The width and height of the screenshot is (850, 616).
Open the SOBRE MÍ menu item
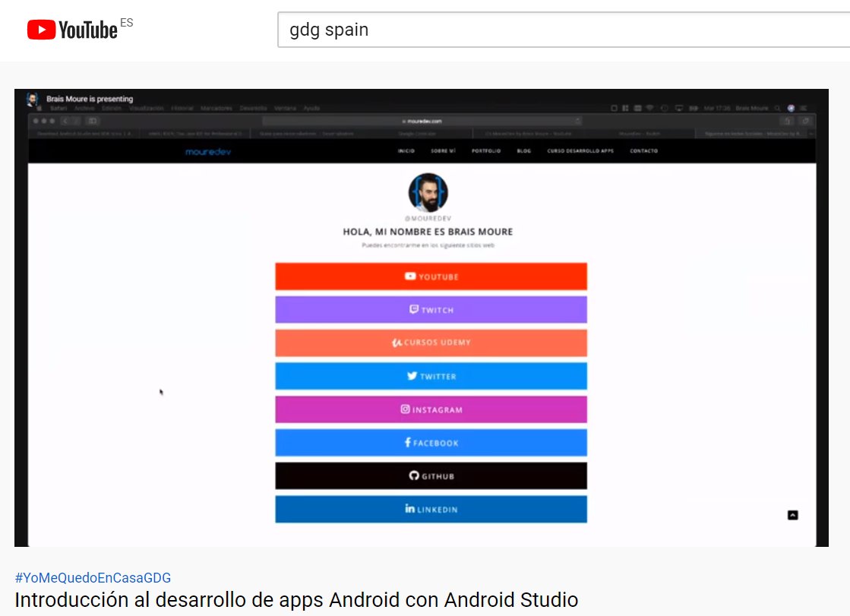click(443, 150)
